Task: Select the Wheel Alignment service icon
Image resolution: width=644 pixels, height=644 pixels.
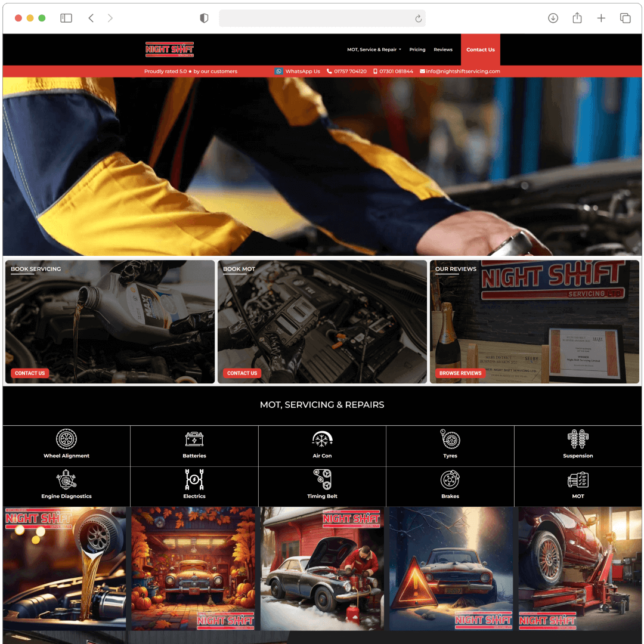Action: (x=66, y=439)
